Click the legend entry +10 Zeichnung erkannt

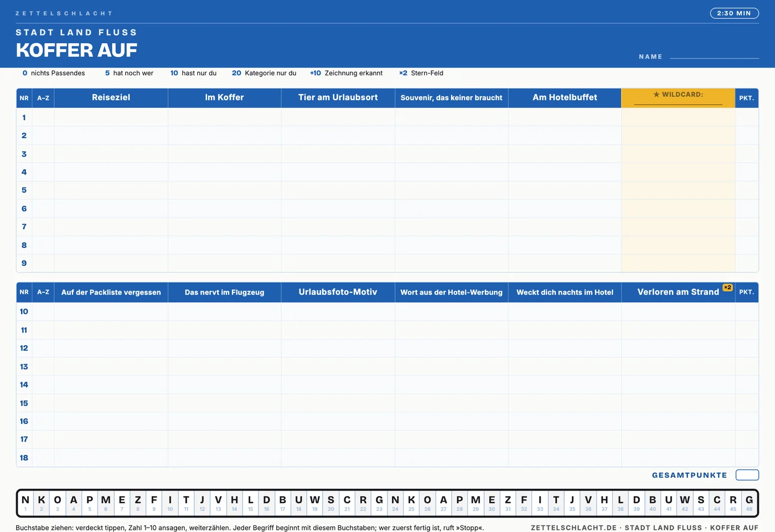[346, 73]
